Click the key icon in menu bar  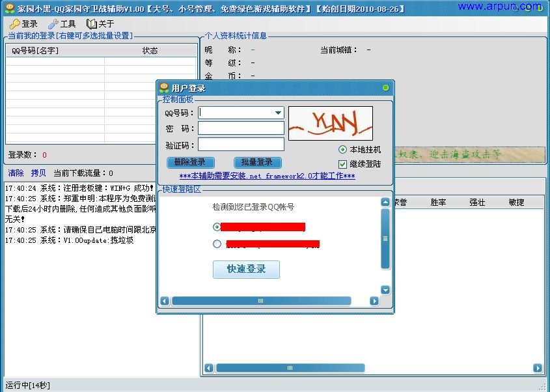(15, 24)
